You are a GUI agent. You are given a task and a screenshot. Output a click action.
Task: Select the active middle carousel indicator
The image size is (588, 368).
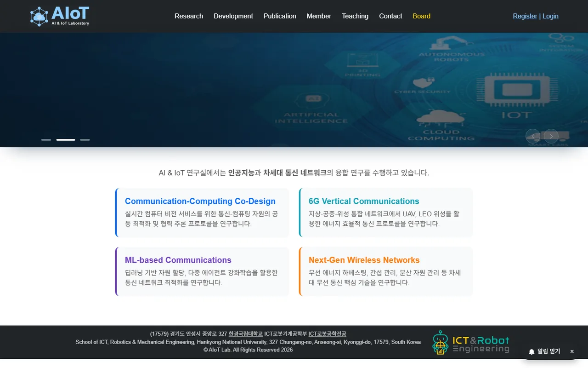coord(66,139)
